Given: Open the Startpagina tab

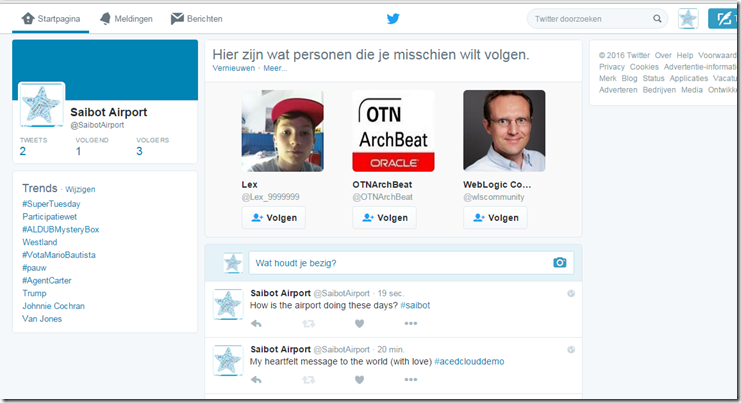Looking at the screenshot, I should [x=51, y=19].
